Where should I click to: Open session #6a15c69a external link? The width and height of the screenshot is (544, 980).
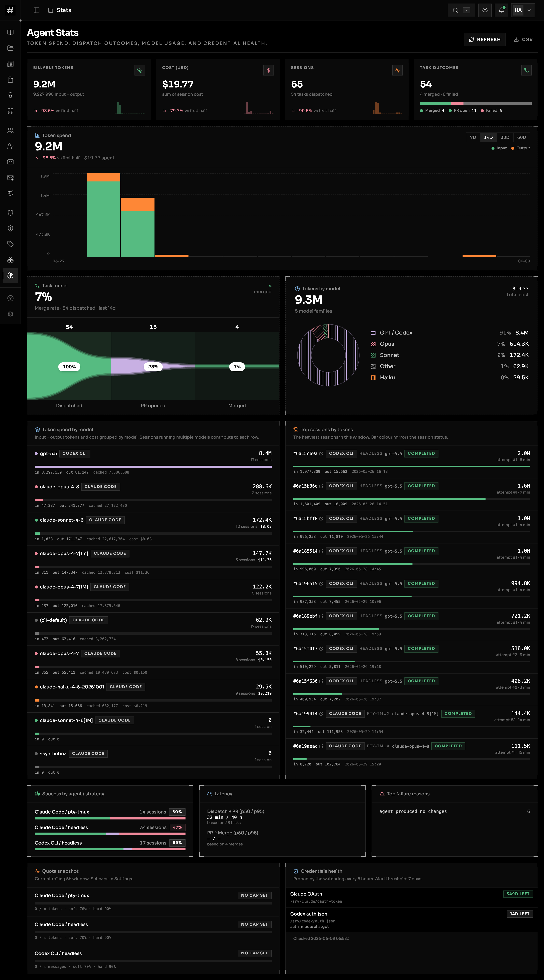[321, 454]
